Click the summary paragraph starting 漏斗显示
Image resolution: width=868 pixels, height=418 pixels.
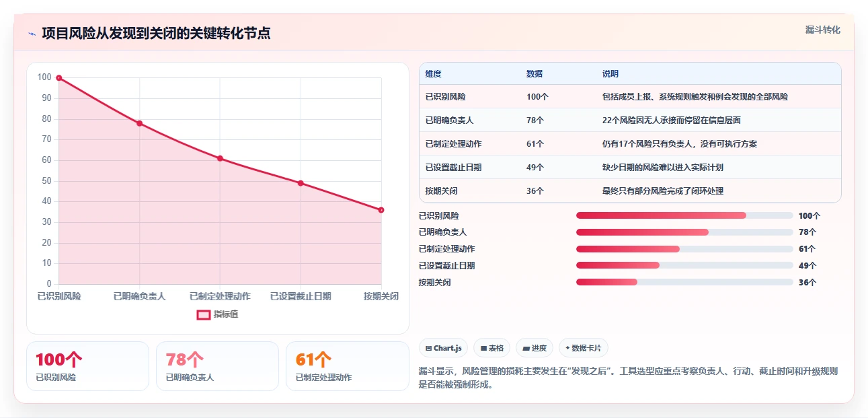(628, 378)
